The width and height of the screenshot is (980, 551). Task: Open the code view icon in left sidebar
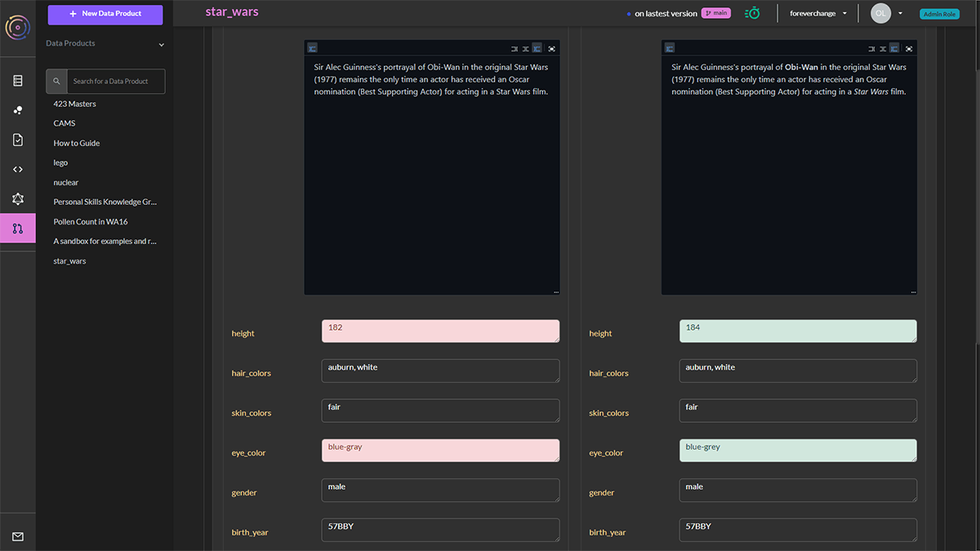click(18, 169)
